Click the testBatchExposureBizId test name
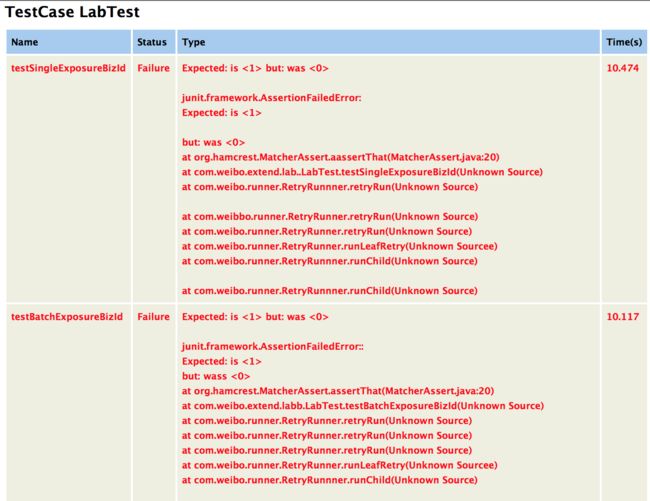 (x=67, y=317)
